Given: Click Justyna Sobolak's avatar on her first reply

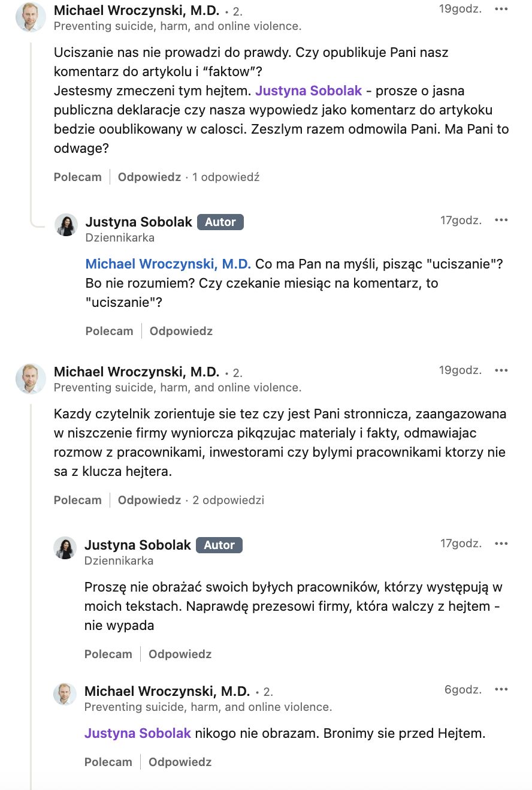Looking at the screenshot, I should [65, 225].
